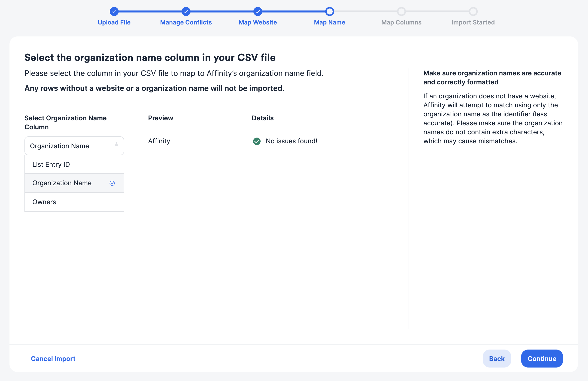Image resolution: width=588 pixels, height=381 pixels.
Task: Select the List Entry ID option
Action: pyautogui.click(x=51, y=164)
